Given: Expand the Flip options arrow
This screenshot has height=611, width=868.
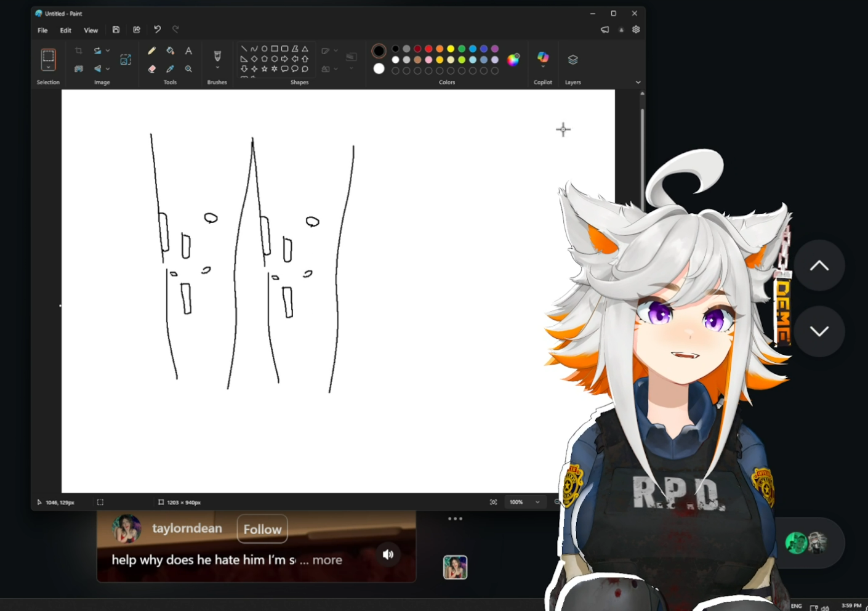Looking at the screenshot, I should [108, 68].
